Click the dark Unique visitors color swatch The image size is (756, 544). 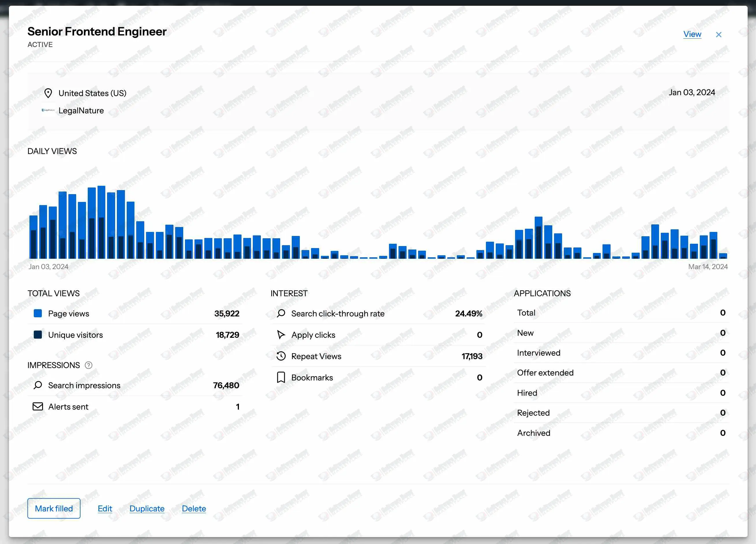[38, 335]
